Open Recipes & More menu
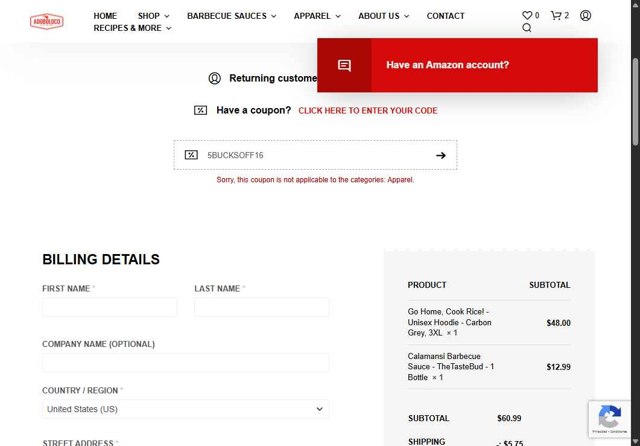Viewport: 640px width, 446px height. coord(127,28)
